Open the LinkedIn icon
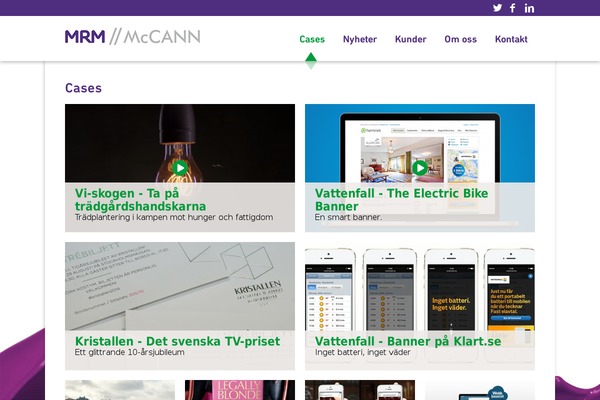Image resolution: width=600 pixels, height=400 pixels. pos(529,8)
